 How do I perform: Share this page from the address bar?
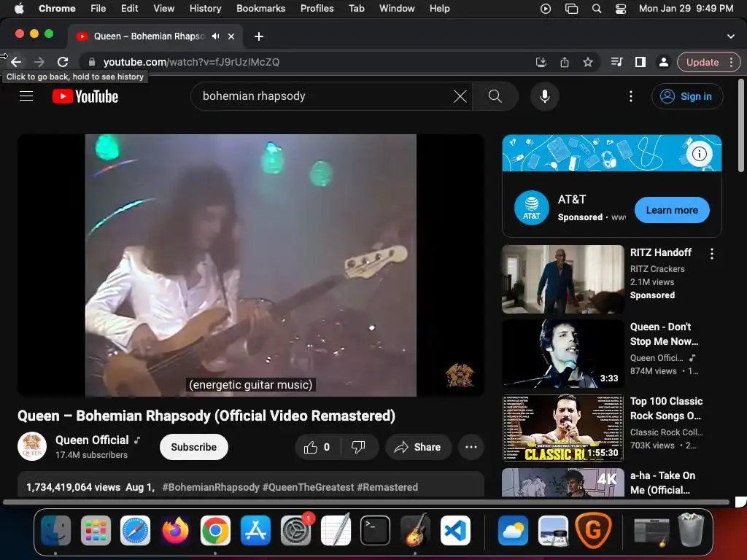coord(565,62)
